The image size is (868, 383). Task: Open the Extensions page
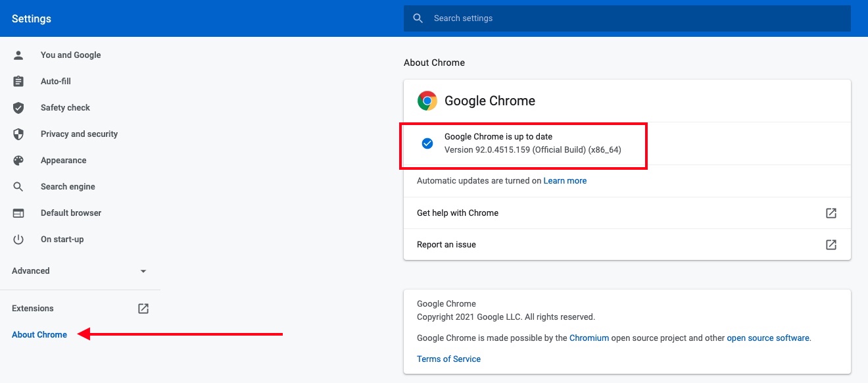coord(33,308)
